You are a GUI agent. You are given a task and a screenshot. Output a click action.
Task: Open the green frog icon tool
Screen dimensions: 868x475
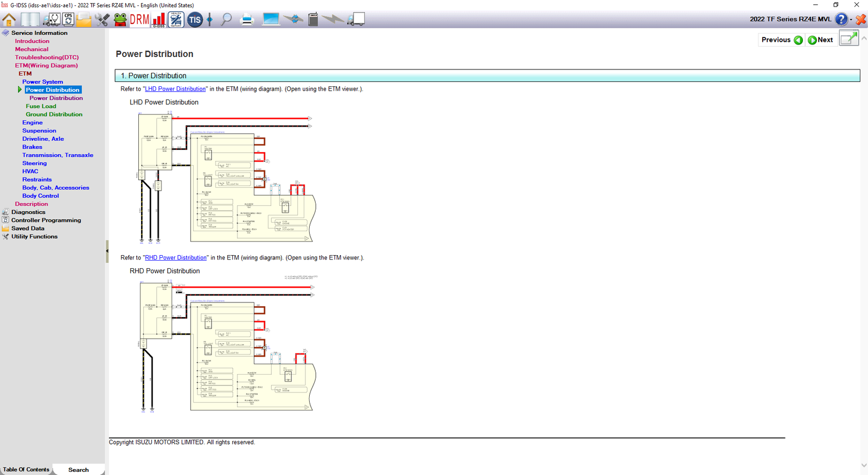120,20
